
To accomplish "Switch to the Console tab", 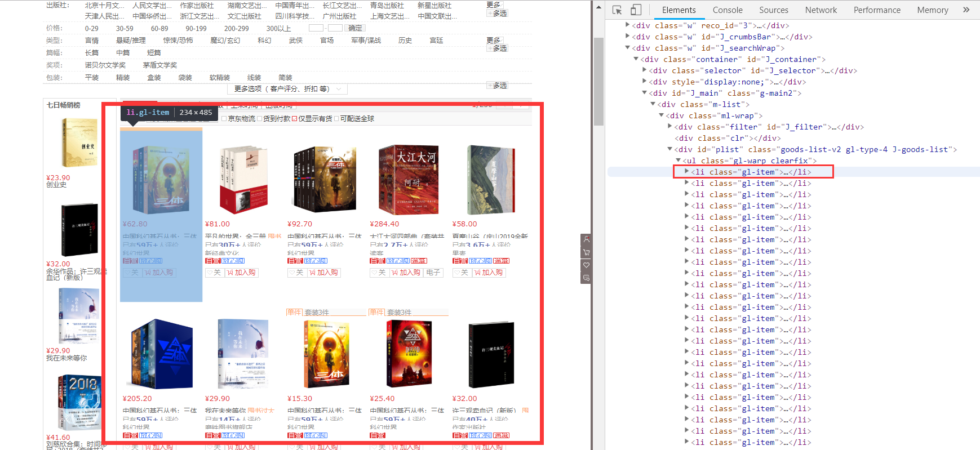I will point(728,10).
